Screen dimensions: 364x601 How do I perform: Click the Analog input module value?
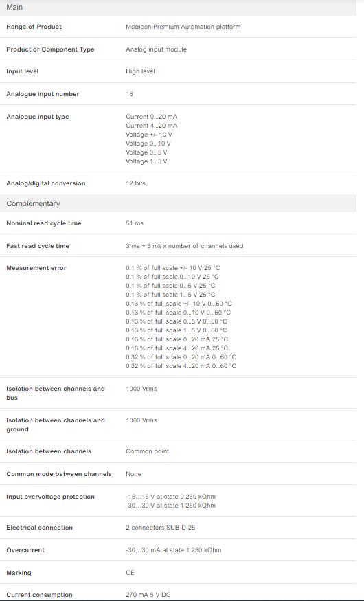(157, 49)
